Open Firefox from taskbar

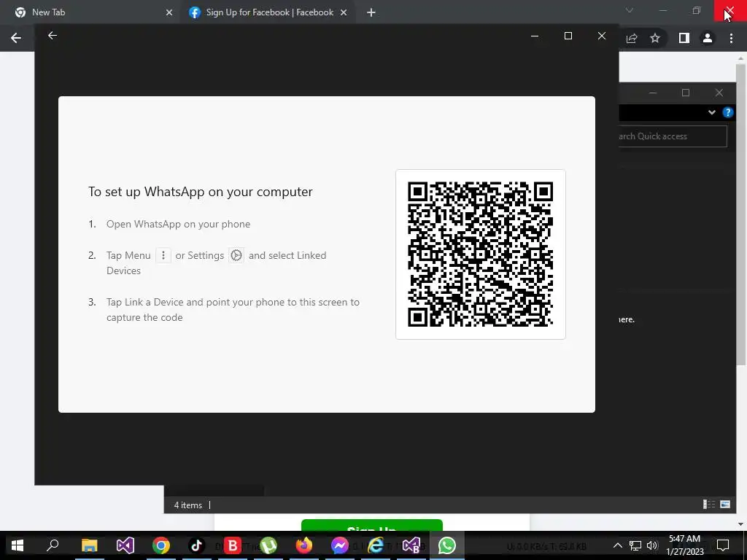[304, 545]
